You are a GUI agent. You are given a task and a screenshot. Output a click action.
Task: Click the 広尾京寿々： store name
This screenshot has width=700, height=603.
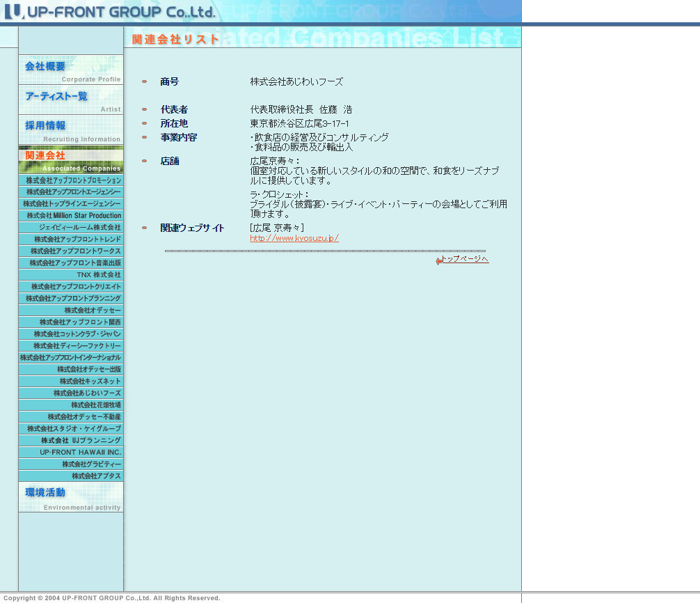pos(275,161)
